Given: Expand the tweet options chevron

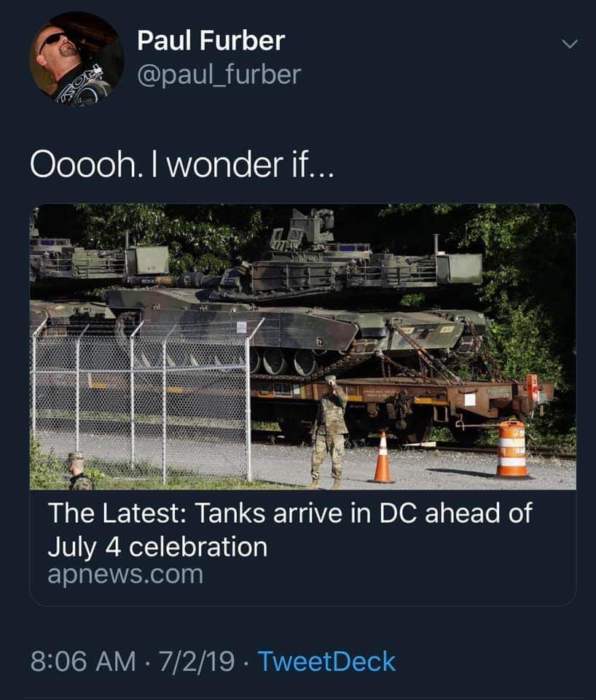Looking at the screenshot, I should coord(570,43).
